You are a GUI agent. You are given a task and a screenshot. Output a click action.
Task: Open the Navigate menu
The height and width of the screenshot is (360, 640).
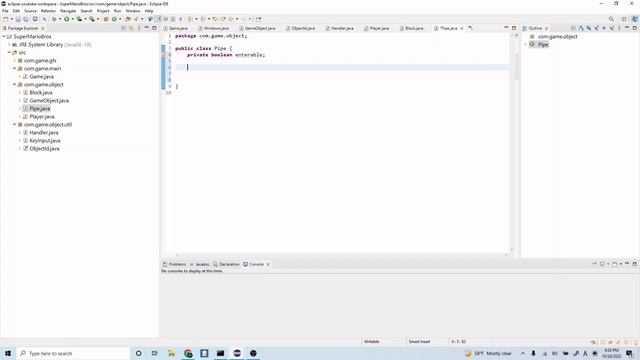[68, 11]
